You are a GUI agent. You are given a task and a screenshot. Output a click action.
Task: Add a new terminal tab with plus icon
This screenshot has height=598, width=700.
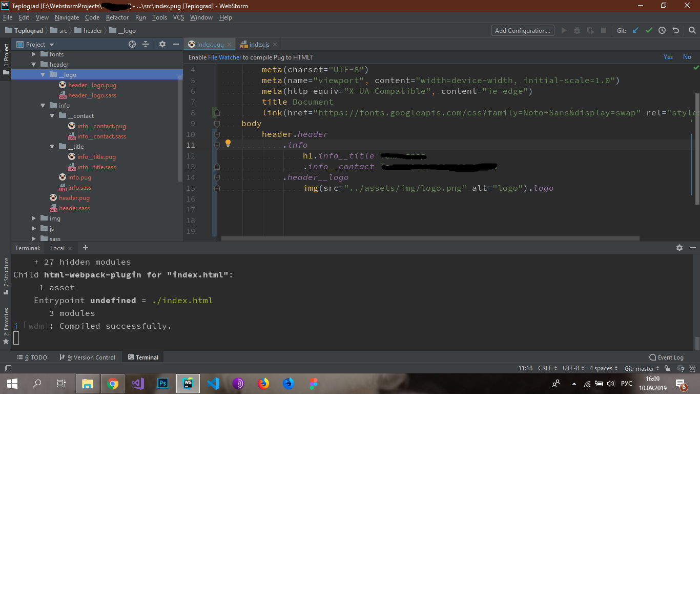tap(86, 248)
